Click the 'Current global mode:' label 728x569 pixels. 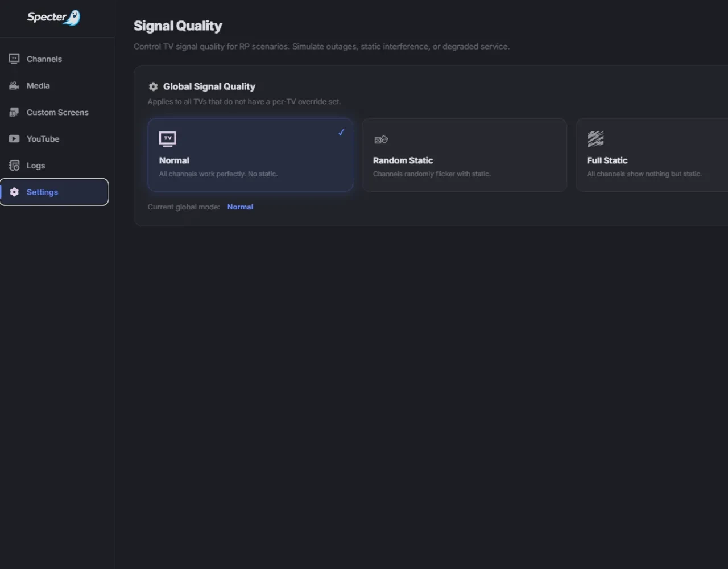(184, 207)
